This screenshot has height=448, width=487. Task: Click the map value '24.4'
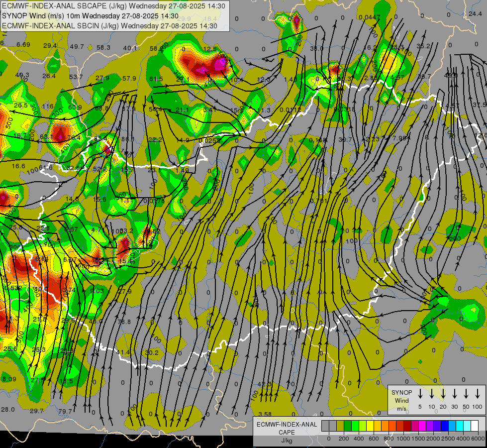475,13
